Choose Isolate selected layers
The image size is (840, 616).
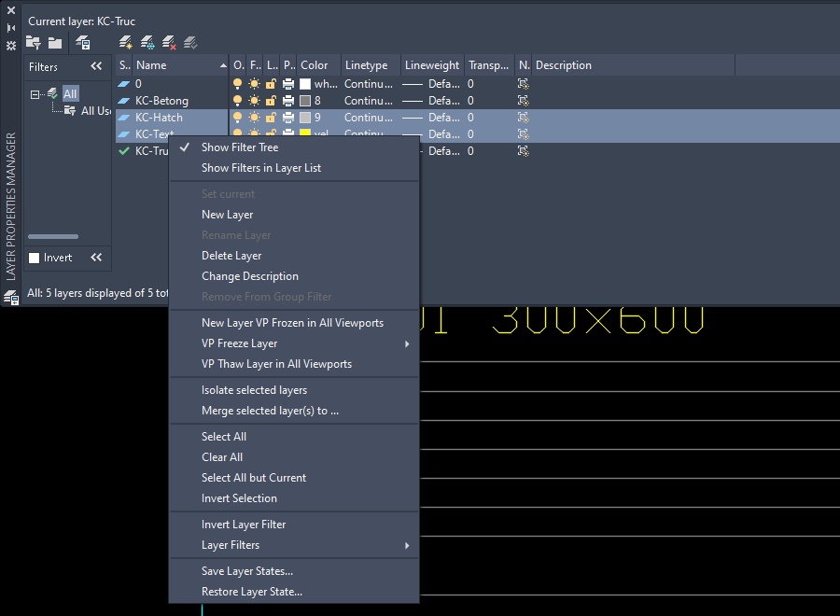294,390
